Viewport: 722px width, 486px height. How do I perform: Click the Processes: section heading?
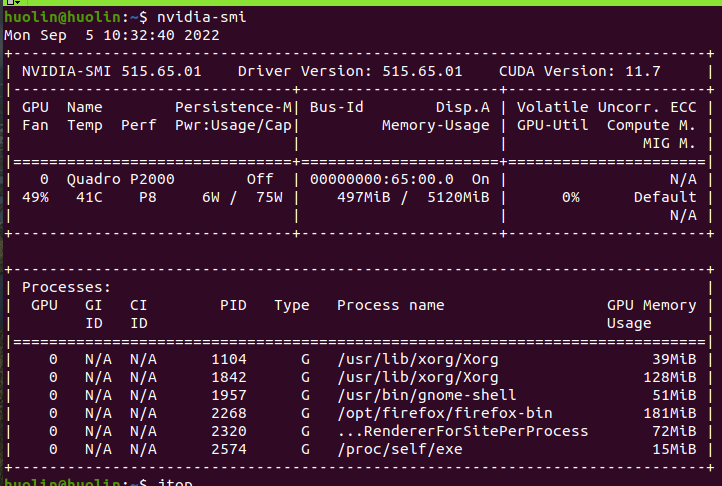pos(63,287)
